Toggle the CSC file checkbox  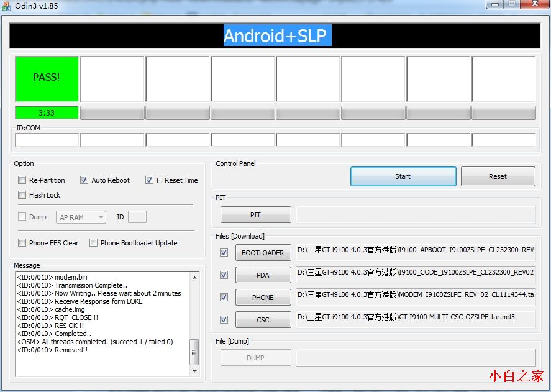pos(224,319)
